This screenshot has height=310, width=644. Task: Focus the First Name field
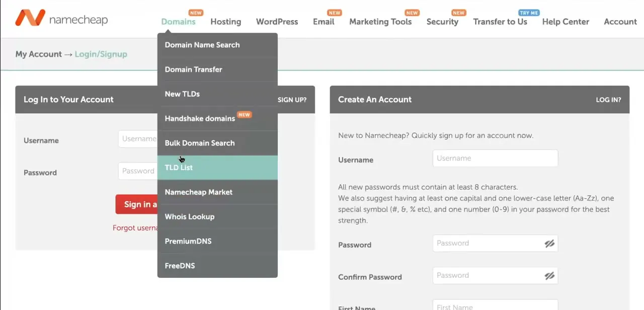(495, 305)
